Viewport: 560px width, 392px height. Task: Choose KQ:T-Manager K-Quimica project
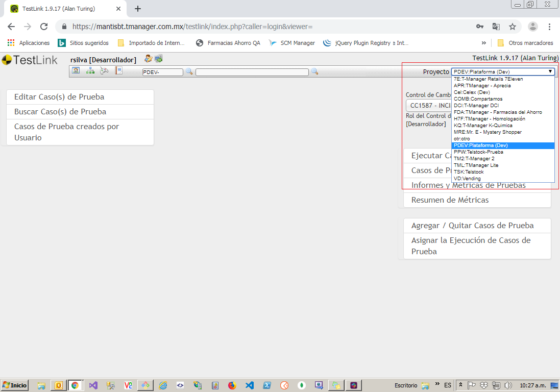(503, 126)
